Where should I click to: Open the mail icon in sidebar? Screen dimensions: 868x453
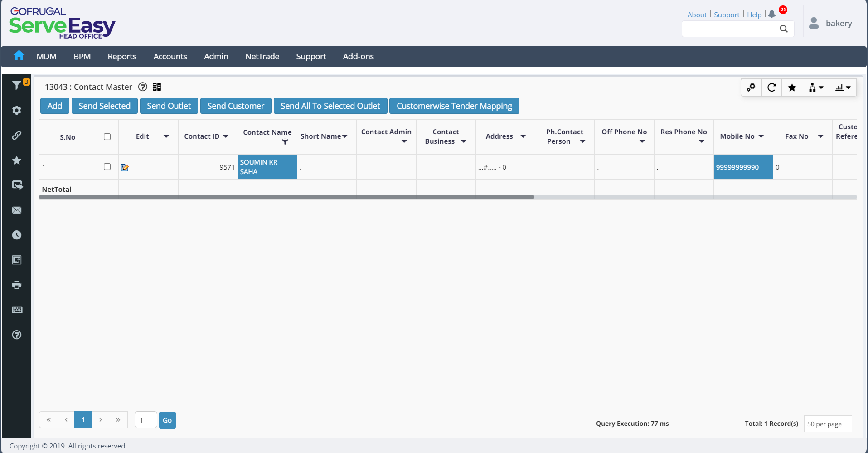point(17,210)
